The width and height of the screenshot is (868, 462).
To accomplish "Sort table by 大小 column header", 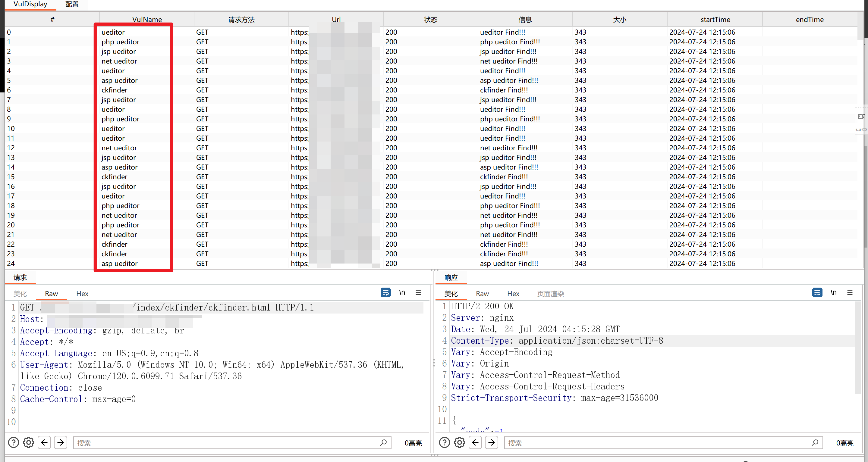I will [x=620, y=20].
